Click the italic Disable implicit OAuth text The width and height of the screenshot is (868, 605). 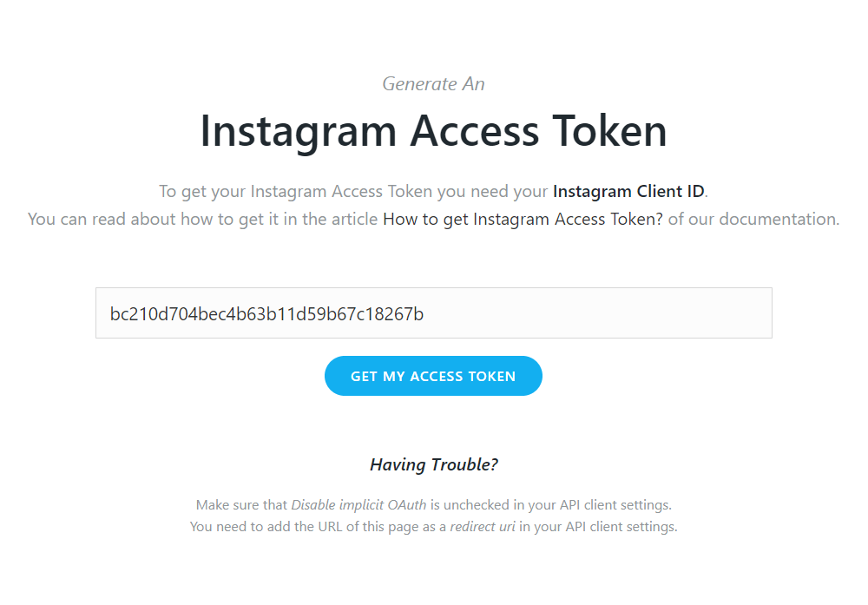(358, 505)
